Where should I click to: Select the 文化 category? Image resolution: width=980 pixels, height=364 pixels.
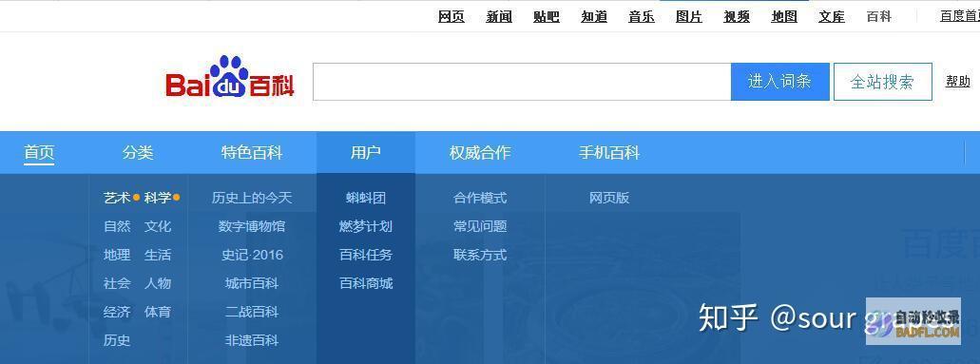click(158, 226)
